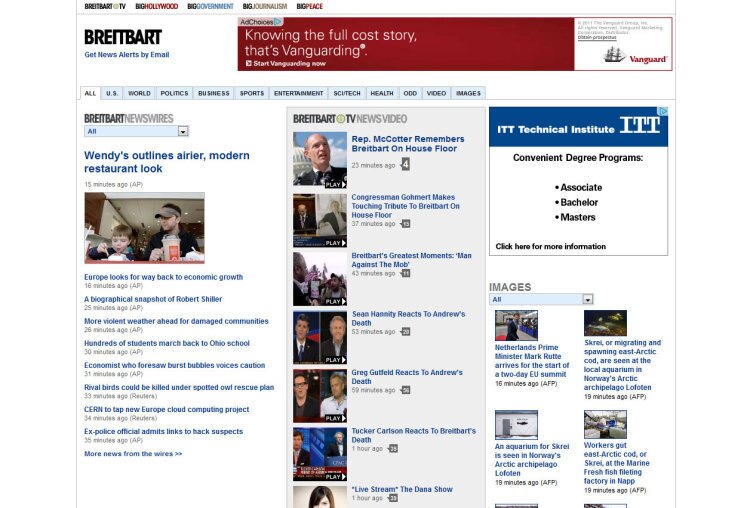The height and width of the screenshot is (508, 750).
Task: Click the AdChoices icon on banner ad
Action: coord(260,21)
